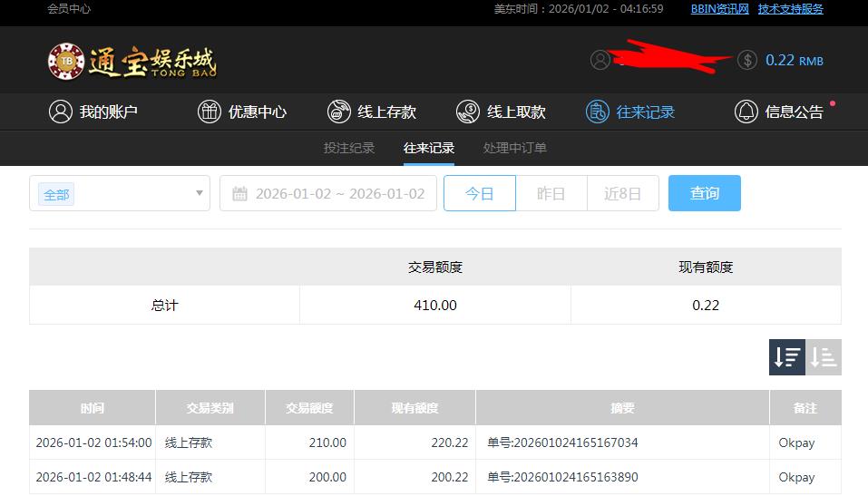The width and height of the screenshot is (868, 496).
Task: Click the 优惠中心 gift icon
Action: point(210,112)
